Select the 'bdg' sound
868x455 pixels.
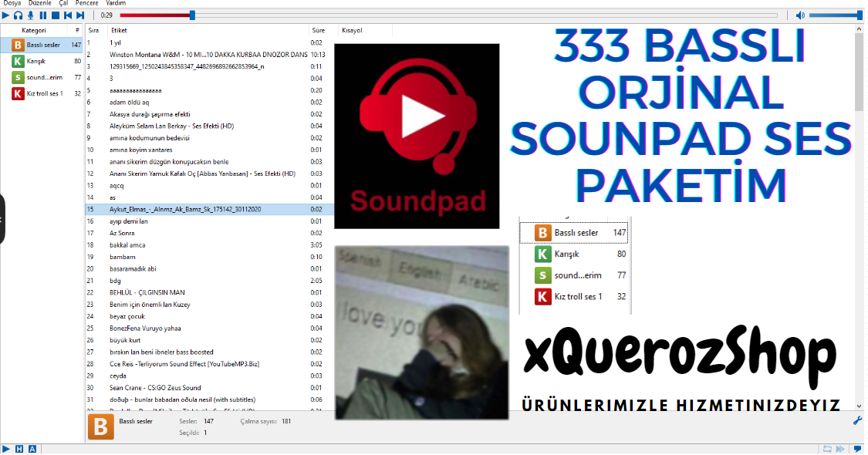(210, 281)
